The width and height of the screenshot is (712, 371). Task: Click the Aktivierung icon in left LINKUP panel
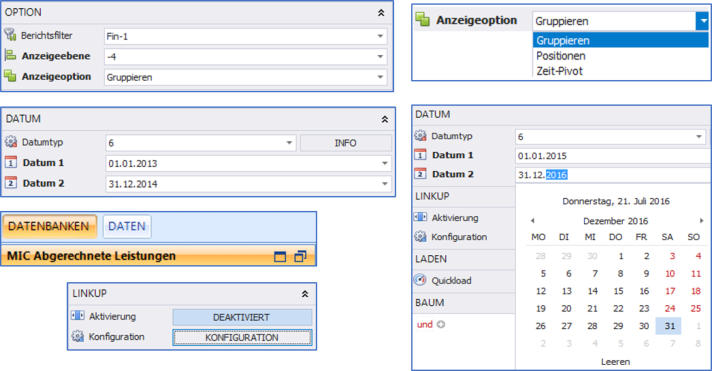pos(78,316)
